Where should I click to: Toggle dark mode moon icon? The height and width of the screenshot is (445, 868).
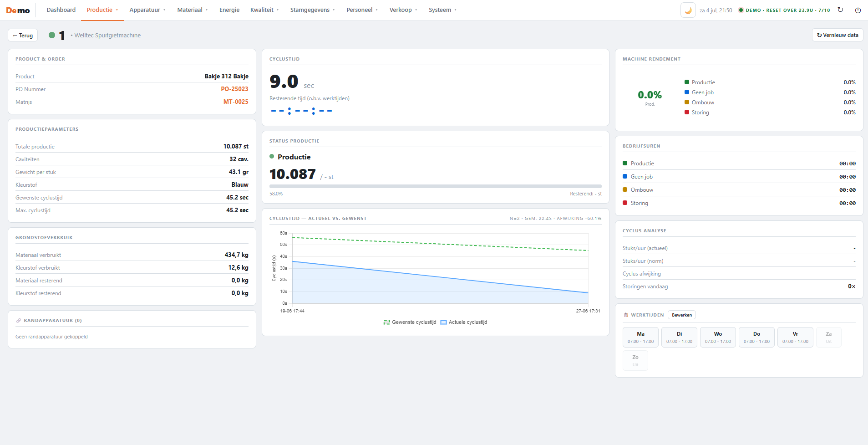(x=688, y=10)
